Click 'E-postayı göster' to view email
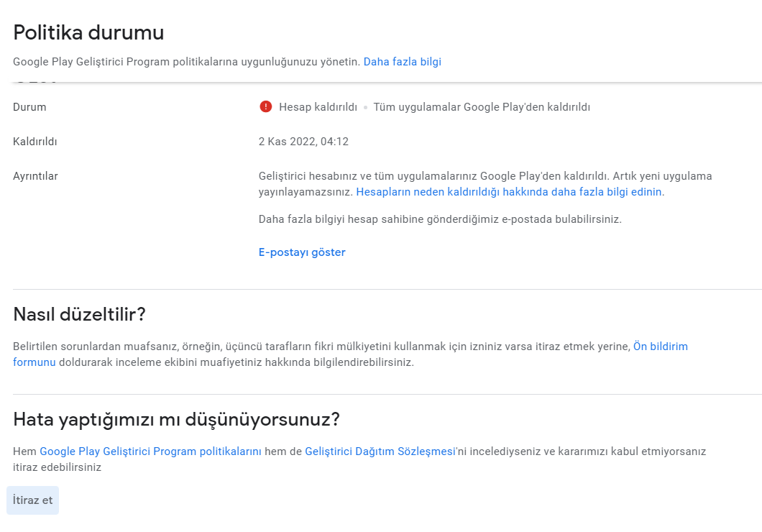Viewport: 762px width, 532px height. [x=302, y=252]
